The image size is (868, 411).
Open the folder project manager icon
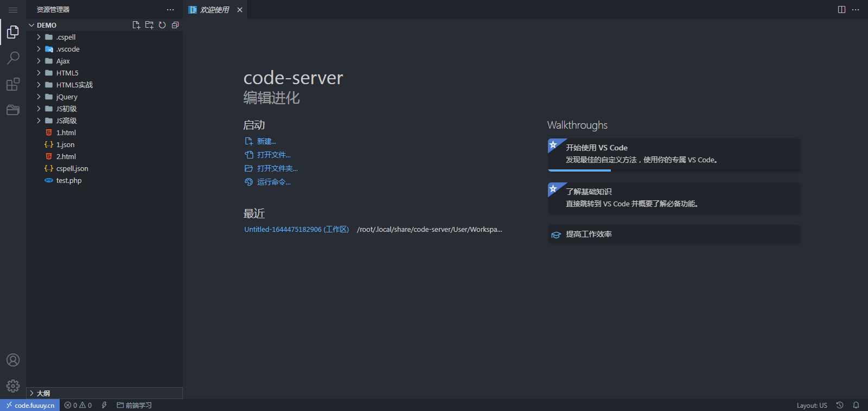coord(13,110)
